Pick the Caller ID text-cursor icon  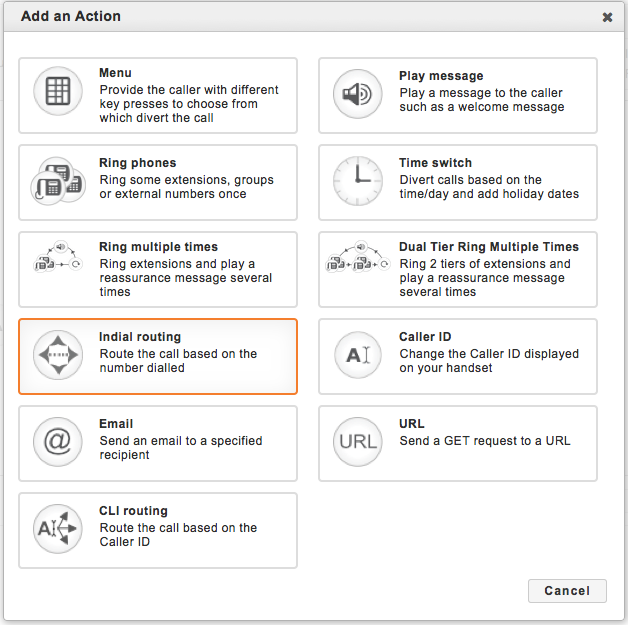point(358,355)
